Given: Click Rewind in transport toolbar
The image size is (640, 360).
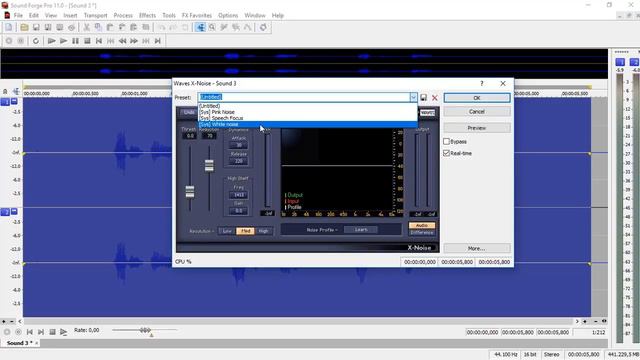Looking at the screenshot, I should tap(122, 41).
